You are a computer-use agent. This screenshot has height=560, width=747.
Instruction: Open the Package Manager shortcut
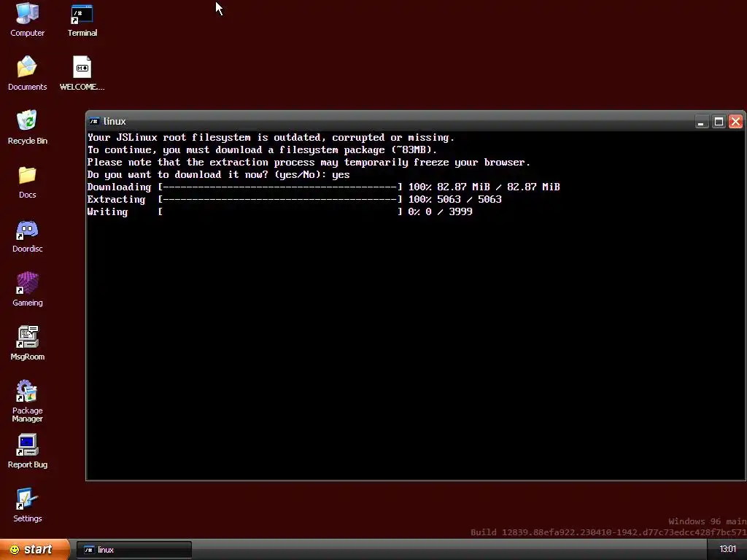click(x=27, y=400)
